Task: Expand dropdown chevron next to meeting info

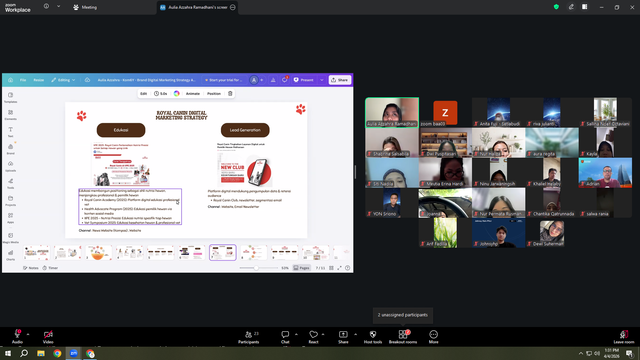Action: 58,7
